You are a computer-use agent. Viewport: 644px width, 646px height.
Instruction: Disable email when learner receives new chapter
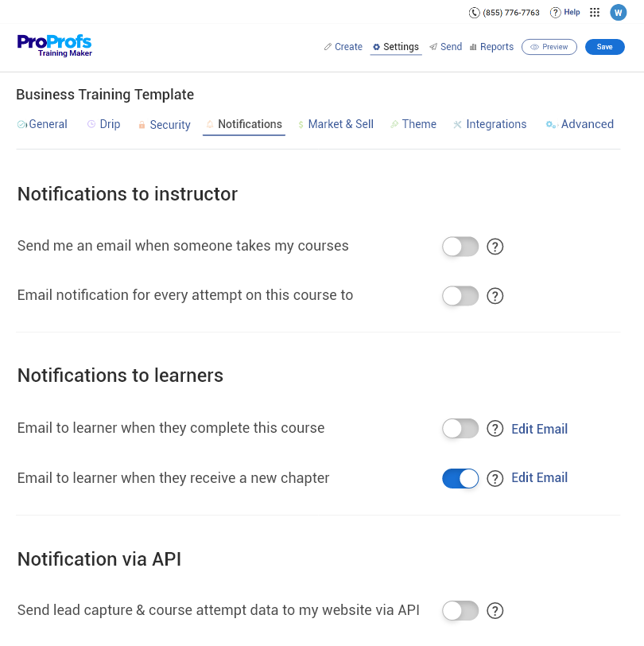point(460,478)
